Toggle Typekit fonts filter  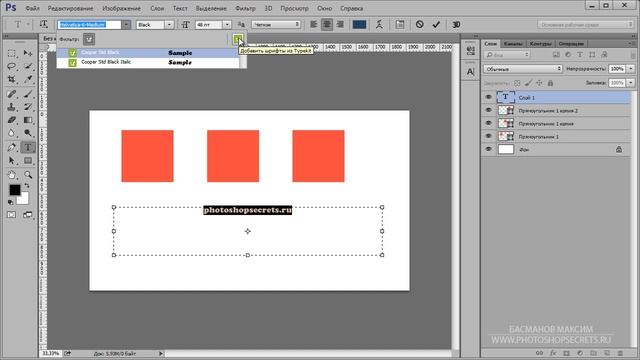pyautogui.click(x=89, y=39)
